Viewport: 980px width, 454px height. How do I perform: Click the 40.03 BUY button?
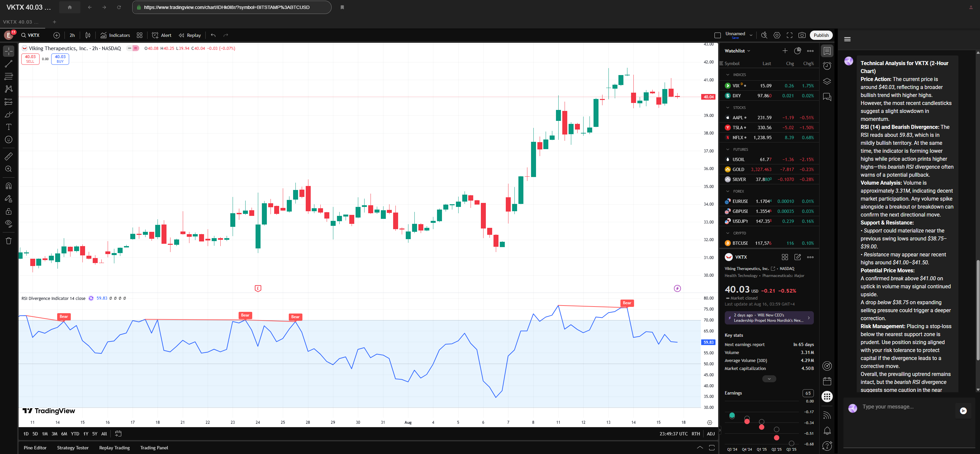[x=60, y=58]
